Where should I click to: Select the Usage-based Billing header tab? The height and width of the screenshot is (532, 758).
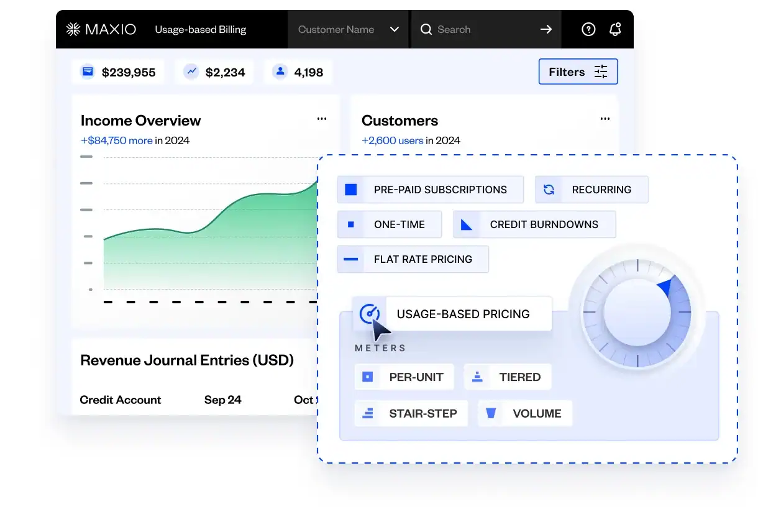pyautogui.click(x=200, y=29)
